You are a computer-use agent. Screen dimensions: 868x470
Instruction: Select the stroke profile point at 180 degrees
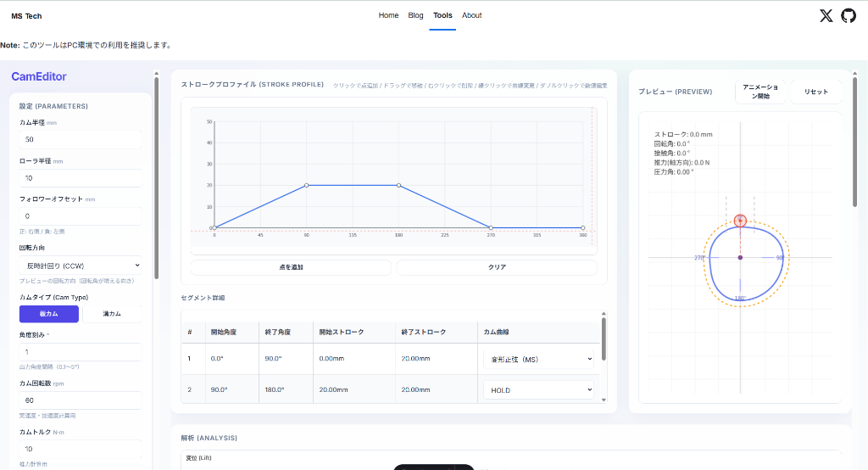pos(398,185)
